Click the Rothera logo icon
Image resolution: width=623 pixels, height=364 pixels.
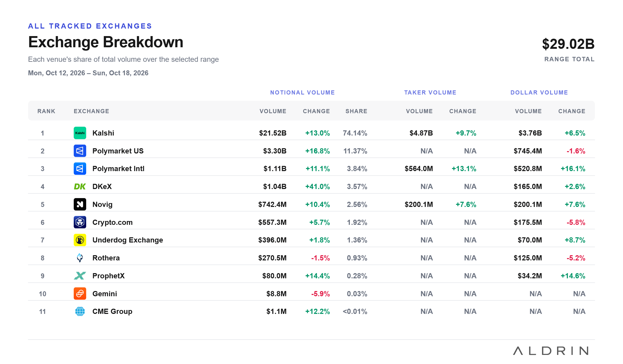pyautogui.click(x=80, y=258)
